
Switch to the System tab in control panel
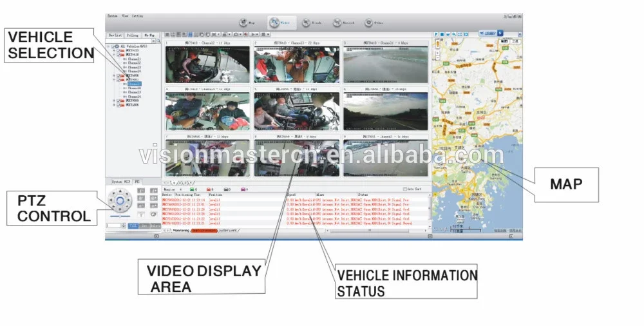[117, 182]
